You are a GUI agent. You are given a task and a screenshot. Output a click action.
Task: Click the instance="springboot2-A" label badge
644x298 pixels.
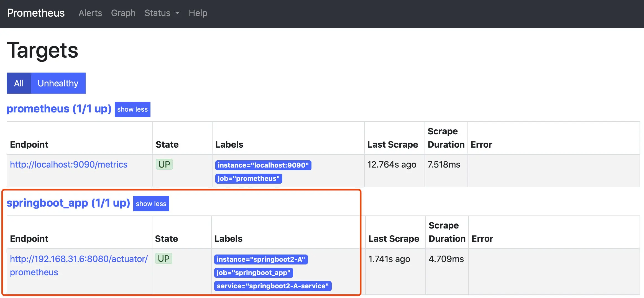[260, 260]
